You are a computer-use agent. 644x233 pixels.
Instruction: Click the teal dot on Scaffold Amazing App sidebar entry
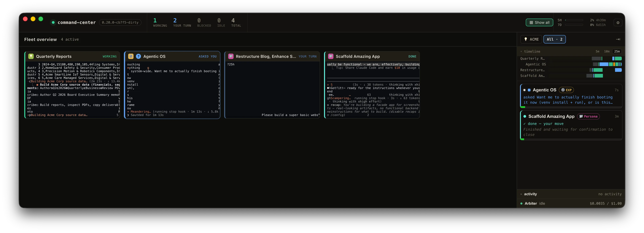pyautogui.click(x=525, y=116)
